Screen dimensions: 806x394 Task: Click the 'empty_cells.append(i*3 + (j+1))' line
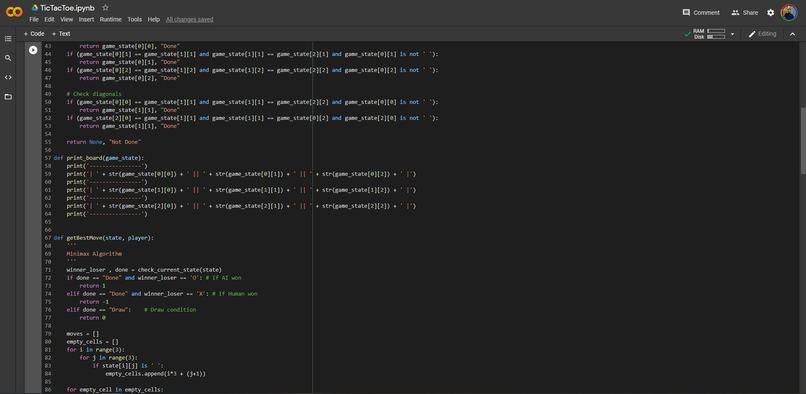[x=156, y=373]
